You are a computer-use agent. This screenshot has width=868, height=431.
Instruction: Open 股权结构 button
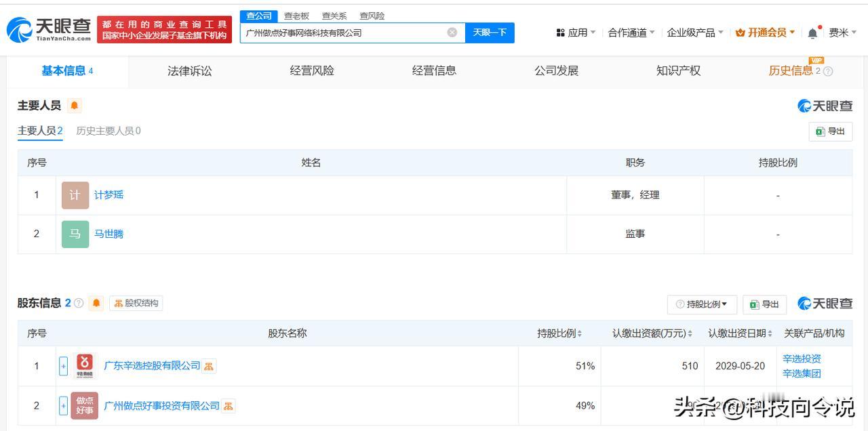(x=136, y=303)
